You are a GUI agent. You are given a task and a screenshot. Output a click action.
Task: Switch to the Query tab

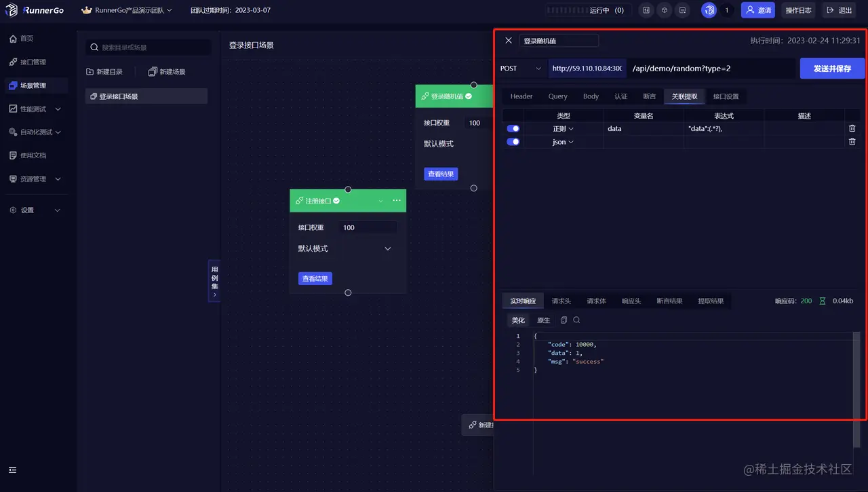[x=558, y=96]
